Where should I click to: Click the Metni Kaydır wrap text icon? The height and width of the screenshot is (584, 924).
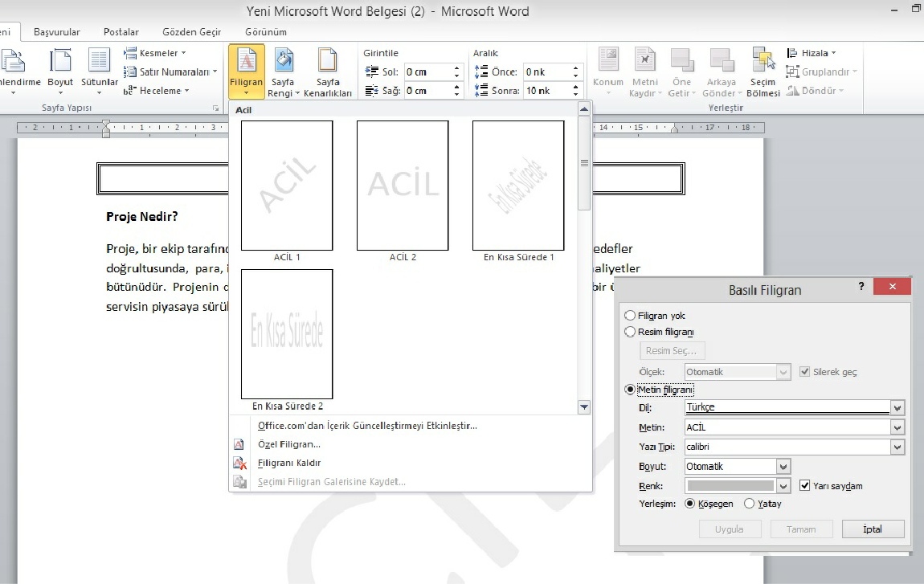(644, 60)
